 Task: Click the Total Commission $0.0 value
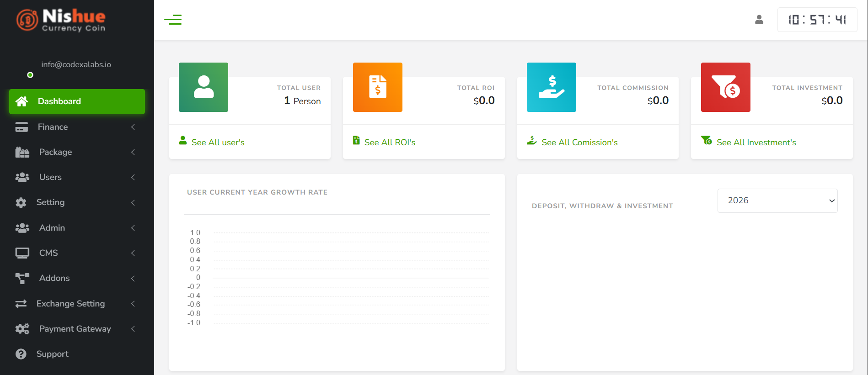point(658,100)
